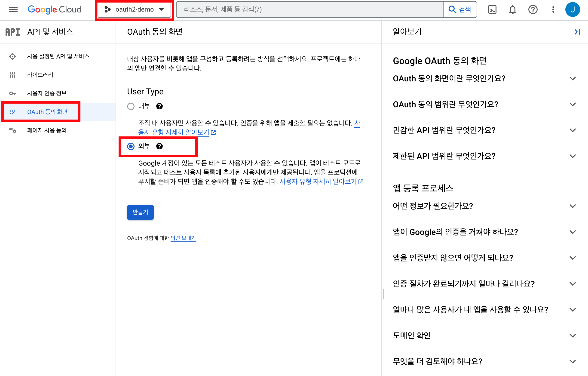Open the help question mark icon
This screenshot has height=376, width=588.
coord(533,9)
